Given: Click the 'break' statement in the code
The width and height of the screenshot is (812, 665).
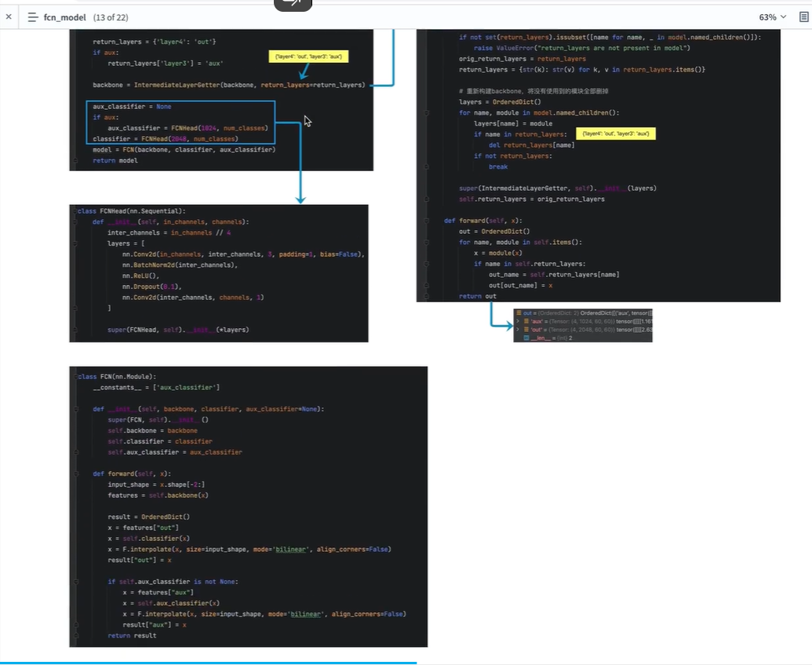Looking at the screenshot, I should pyautogui.click(x=498, y=167).
